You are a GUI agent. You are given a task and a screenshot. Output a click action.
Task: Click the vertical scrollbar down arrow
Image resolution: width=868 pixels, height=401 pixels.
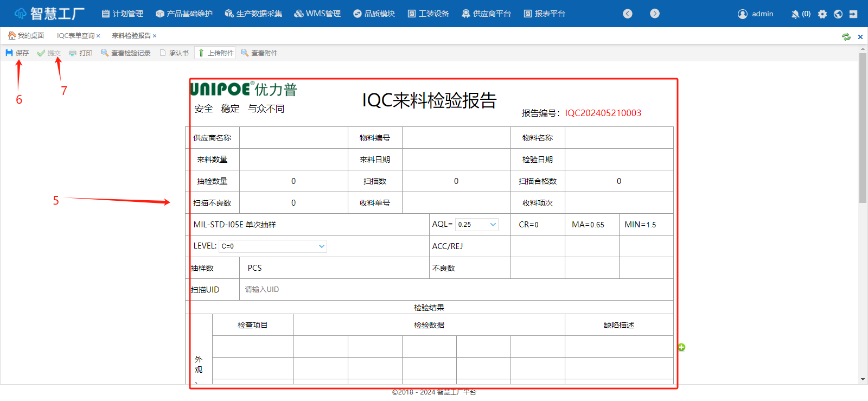863,379
